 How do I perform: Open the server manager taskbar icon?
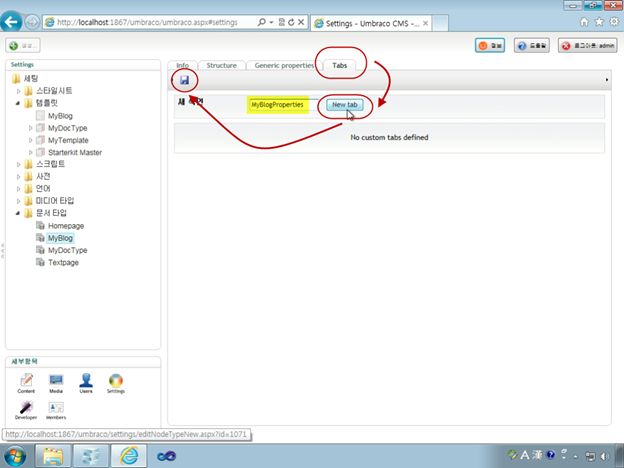tap(91, 456)
